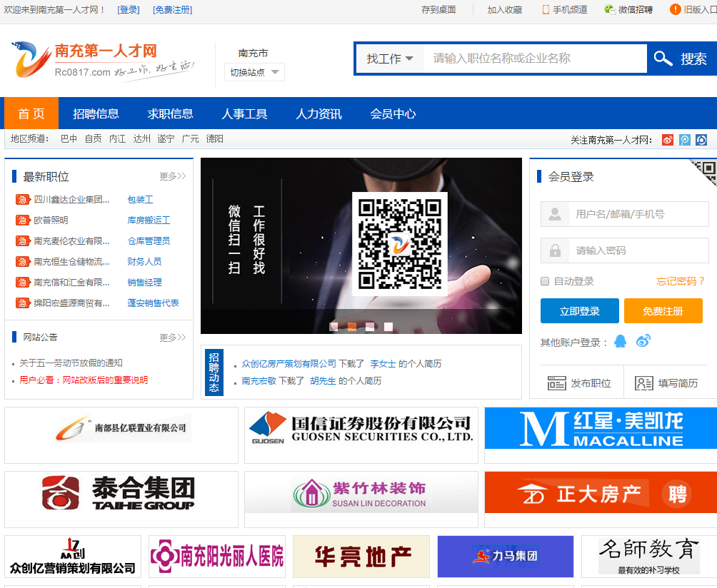Go to the 首页 home tab
The image size is (717, 588).
pos(31,113)
